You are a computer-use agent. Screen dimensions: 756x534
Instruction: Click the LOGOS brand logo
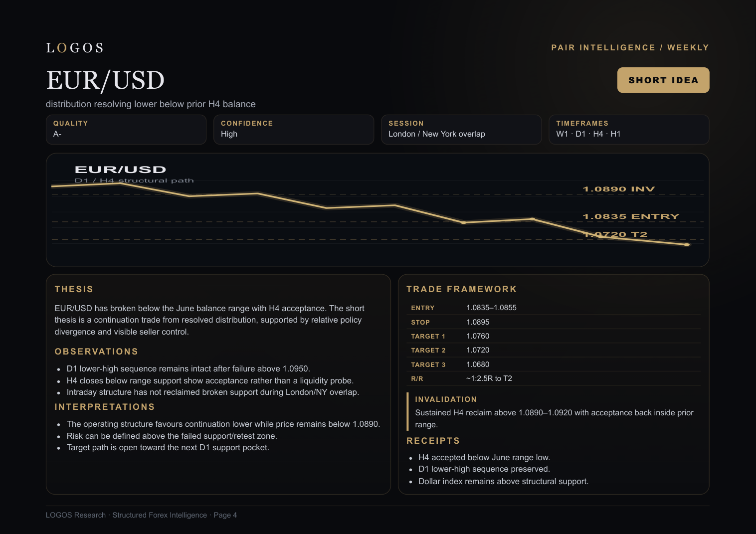[75, 48]
